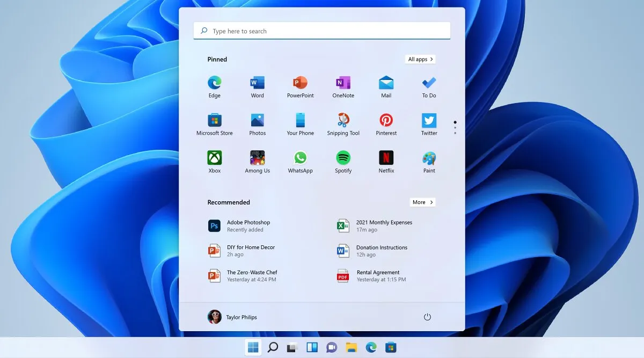Launch Word from pinned apps

(258, 87)
